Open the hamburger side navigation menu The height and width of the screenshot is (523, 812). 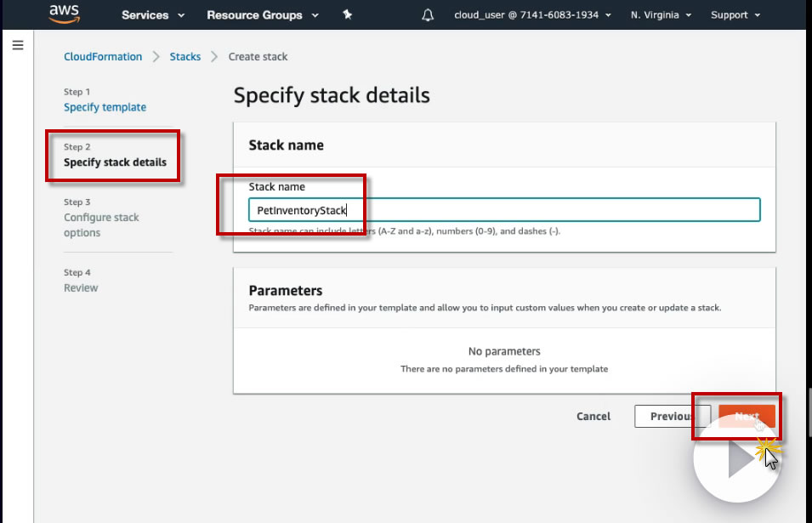[17, 45]
